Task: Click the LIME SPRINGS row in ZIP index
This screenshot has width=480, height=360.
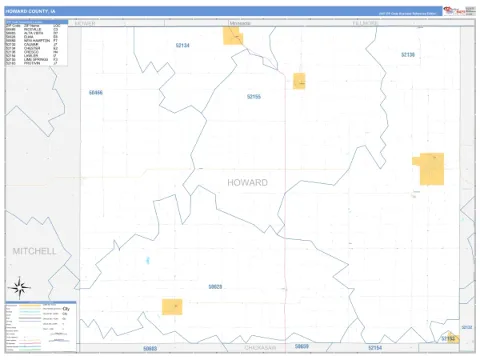Action: (x=32, y=59)
